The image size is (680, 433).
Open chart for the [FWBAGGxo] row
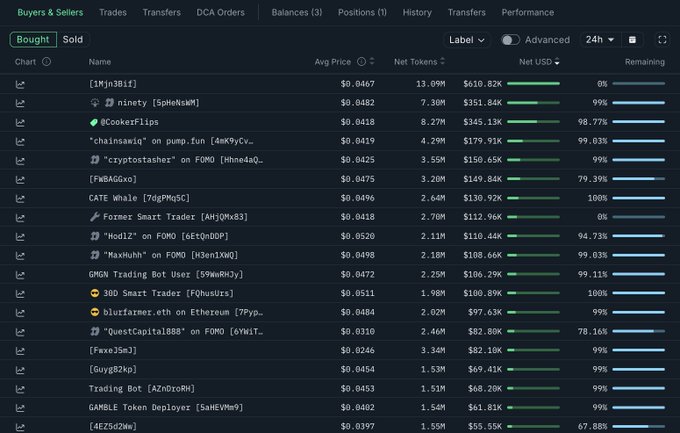(20, 180)
